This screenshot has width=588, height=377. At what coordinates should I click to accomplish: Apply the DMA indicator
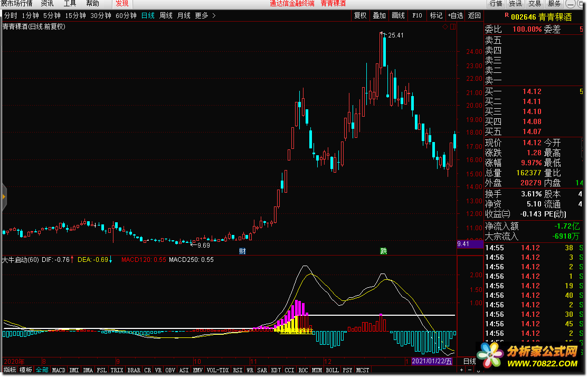[88, 370]
